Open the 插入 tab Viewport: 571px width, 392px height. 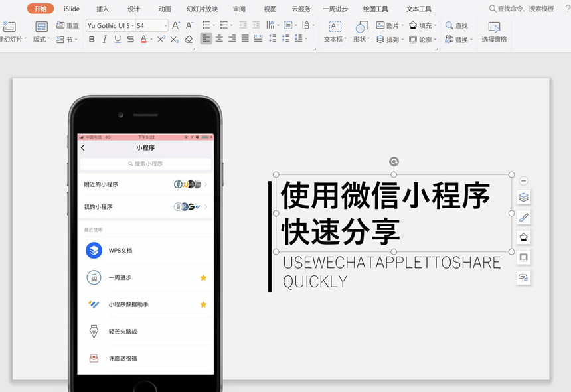tap(103, 9)
